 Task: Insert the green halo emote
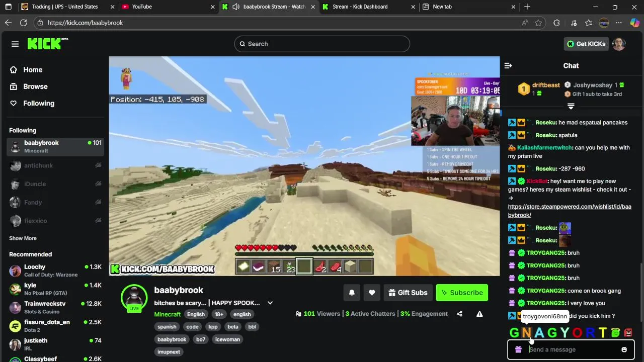pyautogui.click(x=615, y=332)
